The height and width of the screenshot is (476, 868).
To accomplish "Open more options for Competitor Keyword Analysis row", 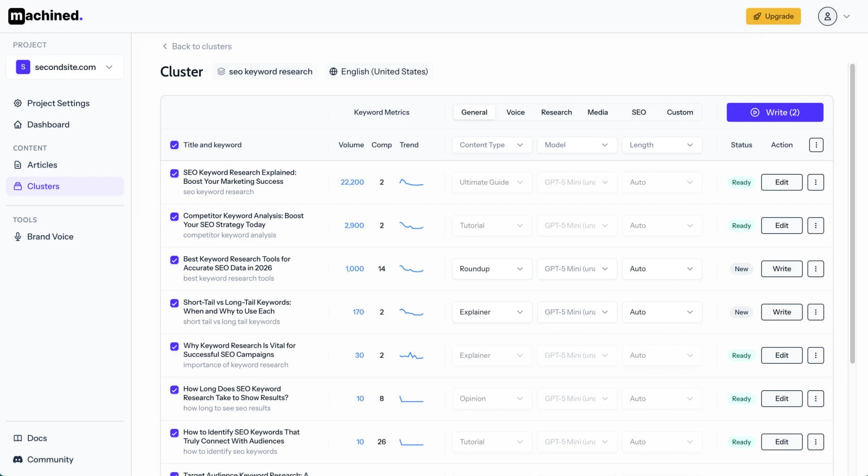I will 815,226.
